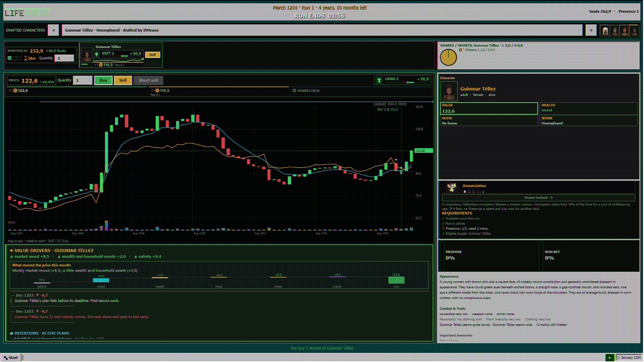The height and width of the screenshot is (362, 644).
Task: Click the trade Quantity input next to PRICE
Action: tap(83, 80)
